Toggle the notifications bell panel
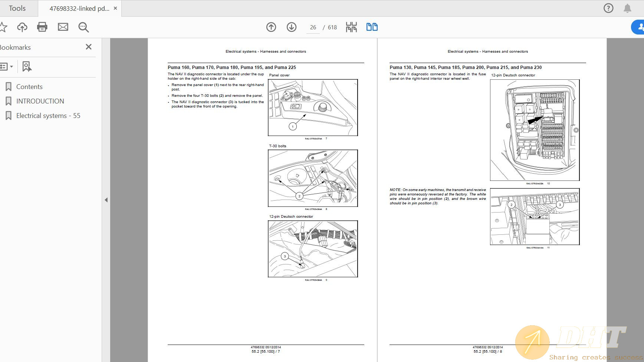This screenshot has width=644, height=362. click(x=628, y=8)
